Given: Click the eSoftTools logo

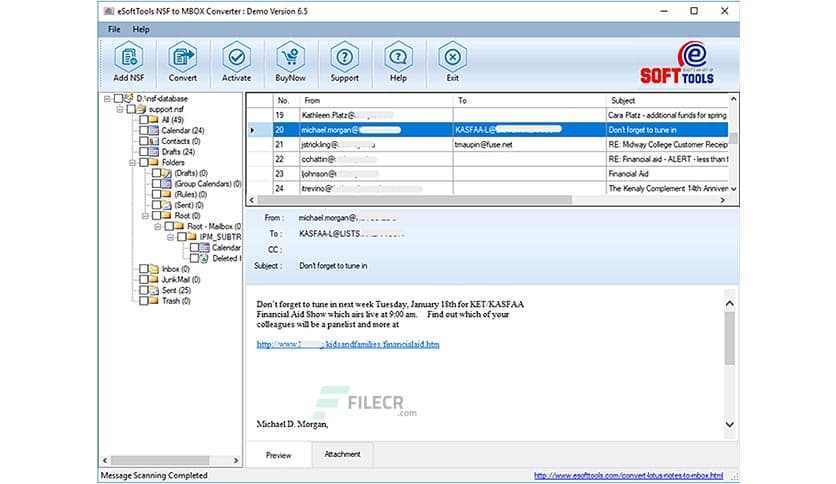Looking at the screenshot, I should tap(677, 62).
